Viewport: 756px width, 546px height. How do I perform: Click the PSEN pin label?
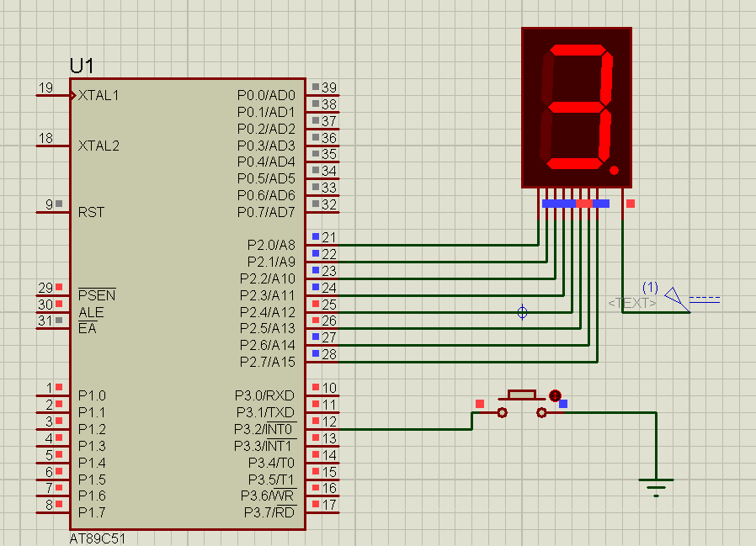[x=97, y=295]
